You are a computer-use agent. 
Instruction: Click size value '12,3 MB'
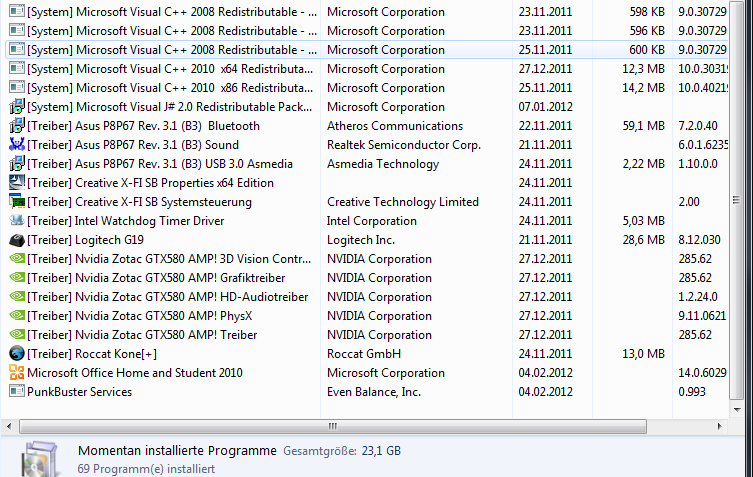coord(644,69)
